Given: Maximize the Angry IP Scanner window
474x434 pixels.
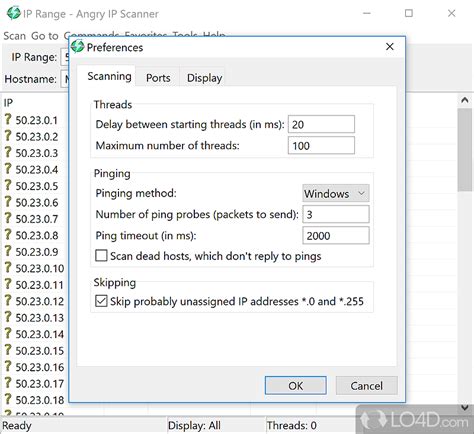Looking at the screenshot, I should (409, 13).
